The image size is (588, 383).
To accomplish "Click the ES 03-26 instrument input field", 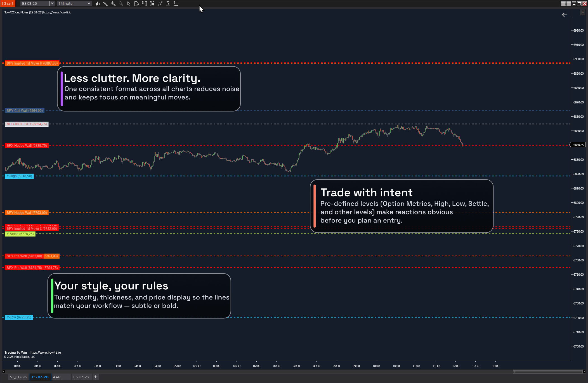I will click(35, 3).
